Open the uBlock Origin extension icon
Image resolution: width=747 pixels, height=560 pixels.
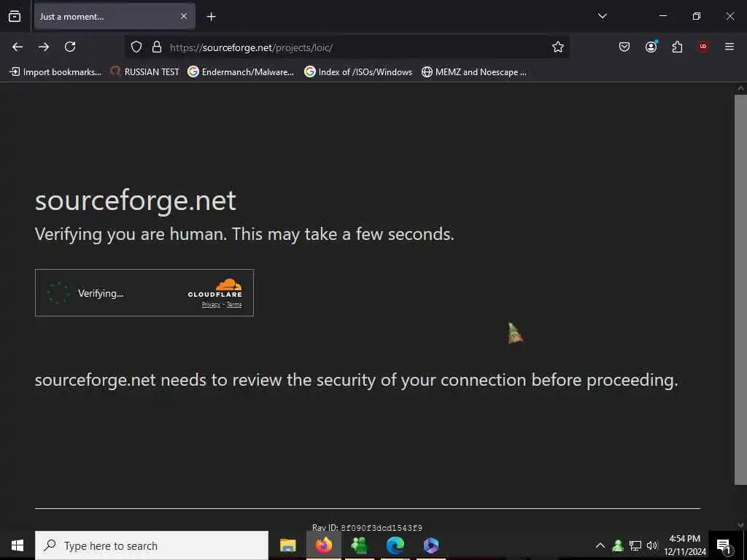tap(703, 47)
